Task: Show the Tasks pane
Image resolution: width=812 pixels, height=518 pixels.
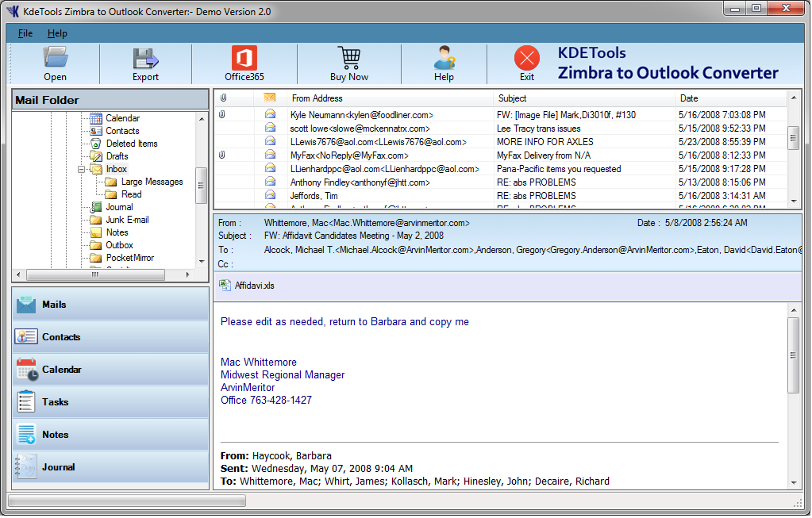Action: coord(110,402)
